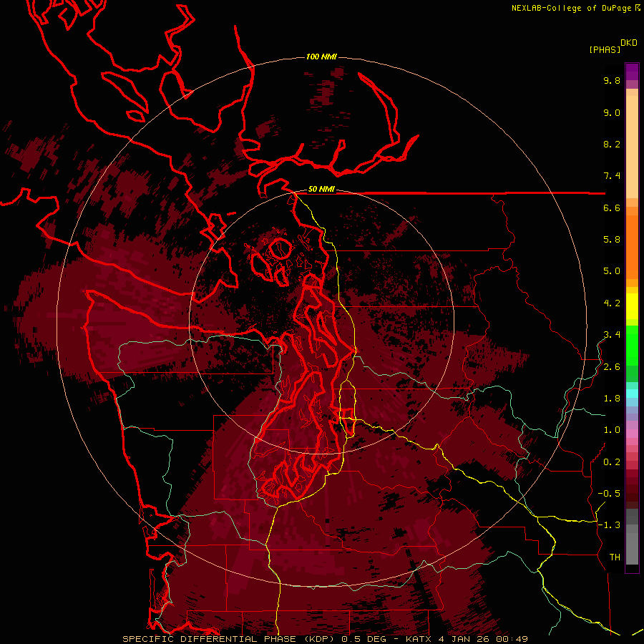The image size is (644, 644).
Task: Click the KATX radar site identifier in the caption
Action: point(419,639)
